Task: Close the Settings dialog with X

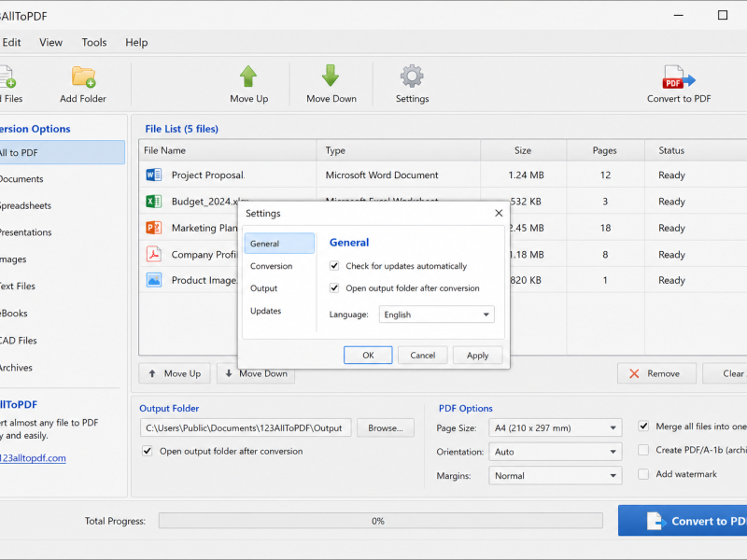Action: tap(499, 213)
